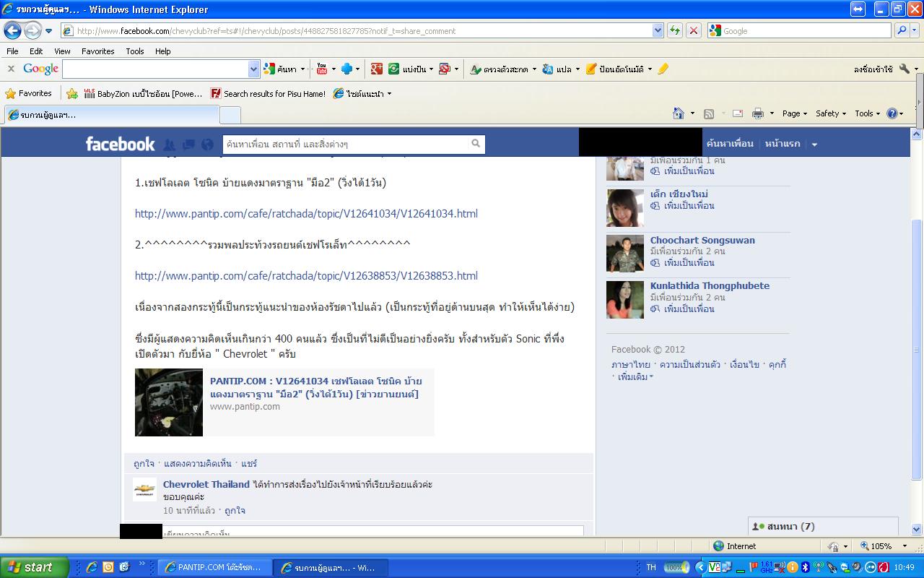Open the PANTIP link preview thumbnail
Viewport: 924px width, 578px height.
pos(169,402)
